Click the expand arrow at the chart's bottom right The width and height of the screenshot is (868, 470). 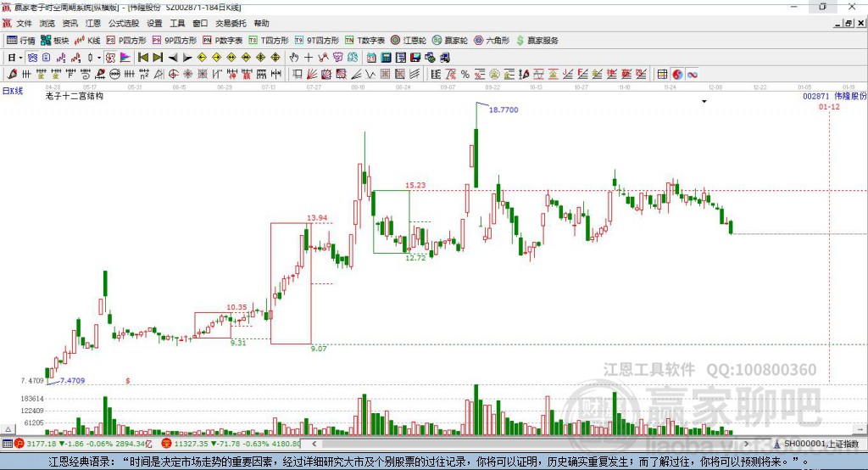(x=860, y=429)
